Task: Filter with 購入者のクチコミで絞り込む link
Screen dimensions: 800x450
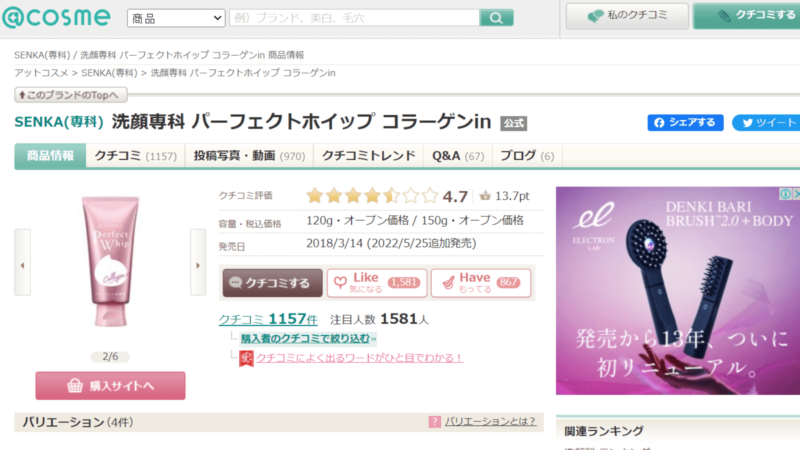Action: (x=308, y=339)
